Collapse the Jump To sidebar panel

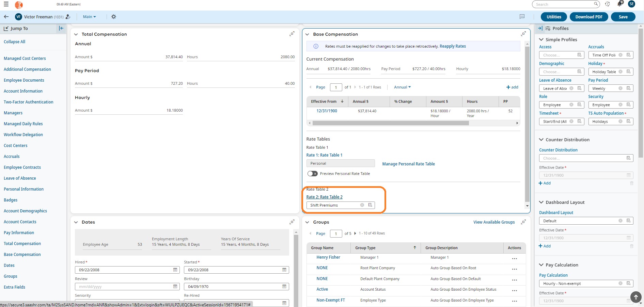pos(61,29)
